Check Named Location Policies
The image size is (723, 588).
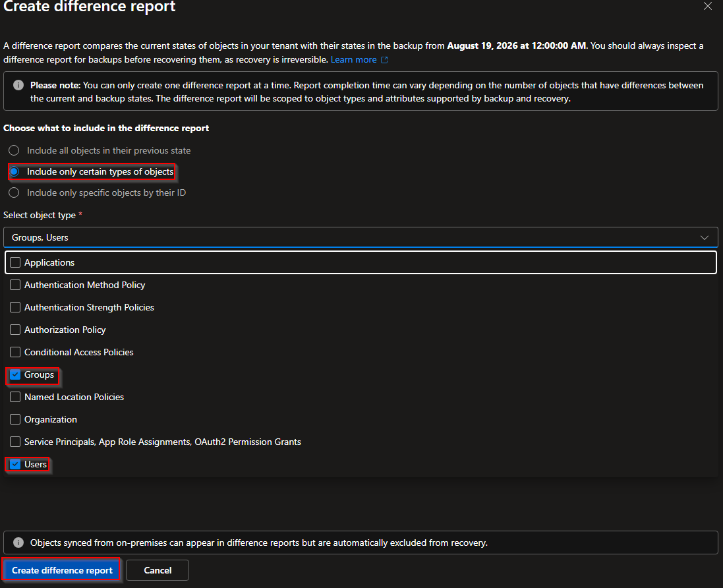pos(15,397)
